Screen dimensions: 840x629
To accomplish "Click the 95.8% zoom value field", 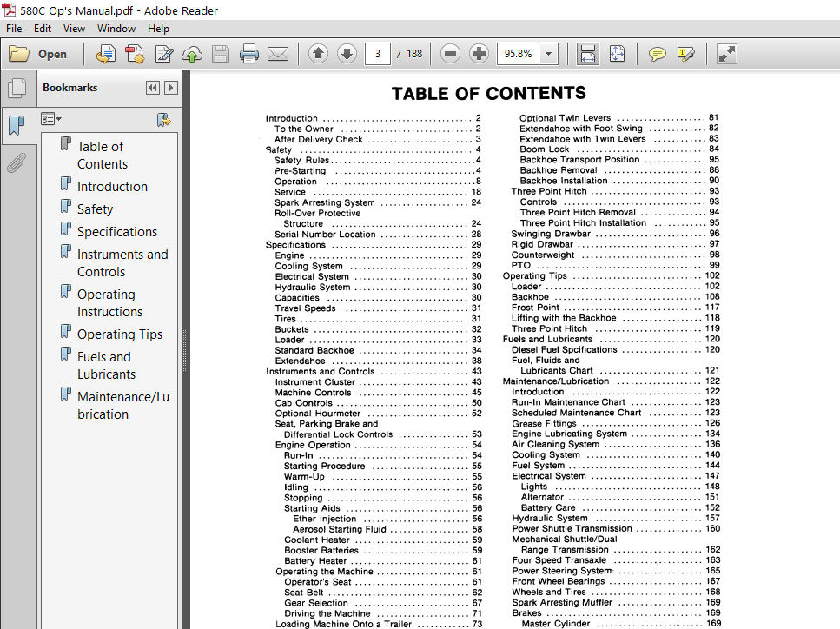I will 518,54.
